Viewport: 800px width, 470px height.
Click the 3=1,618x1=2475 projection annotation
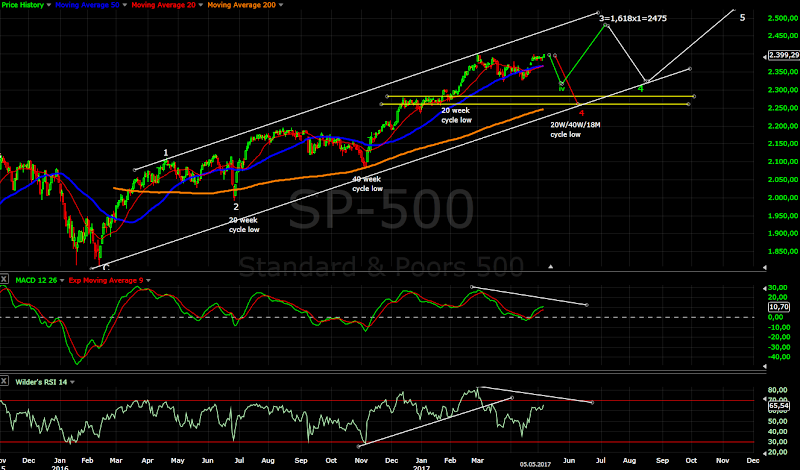(633, 18)
